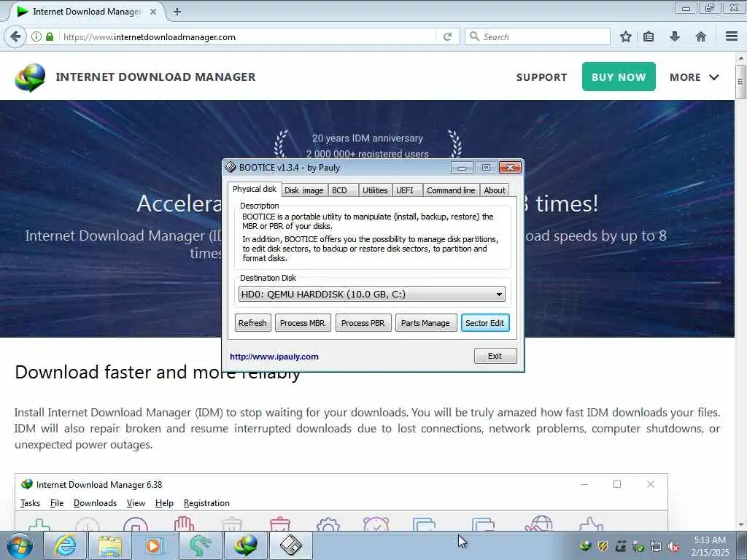Viewport: 747px width, 560px height.
Task: Click Help menu in IDM screenshot
Action: [x=164, y=503]
